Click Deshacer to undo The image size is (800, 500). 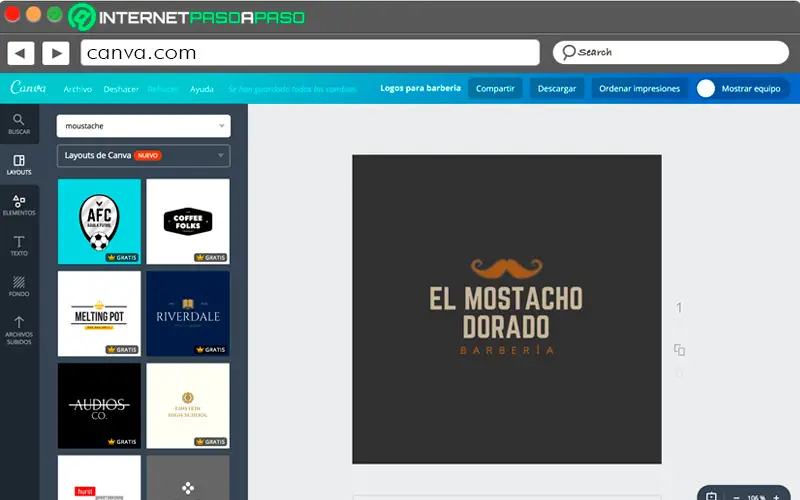121,89
